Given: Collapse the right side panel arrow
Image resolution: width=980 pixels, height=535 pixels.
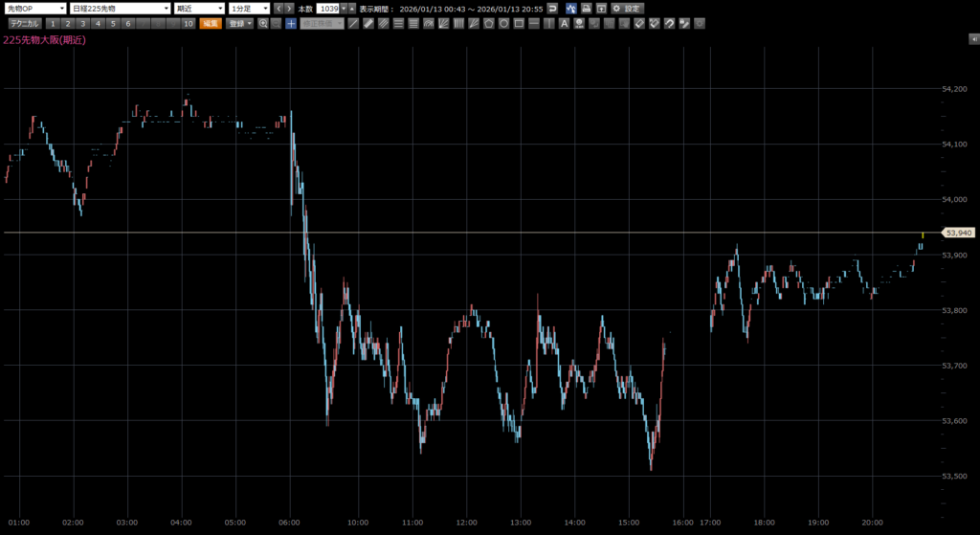Looking at the screenshot, I should [x=973, y=38].
